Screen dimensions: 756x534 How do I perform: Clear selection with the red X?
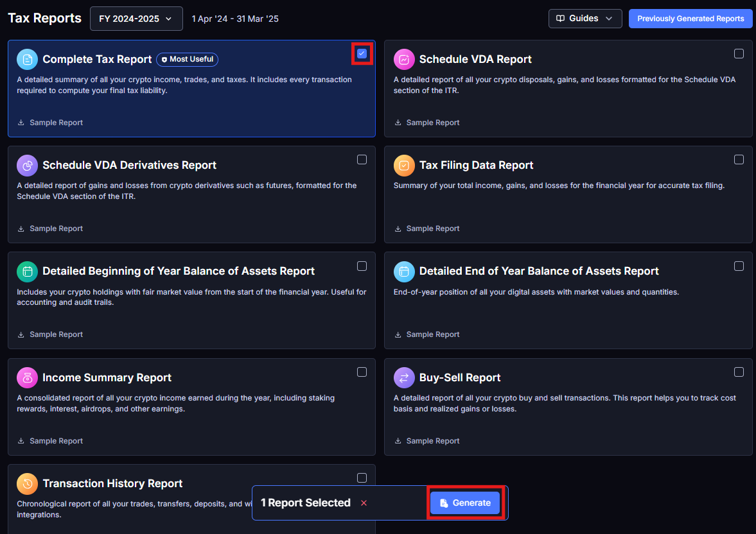pos(364,503)
